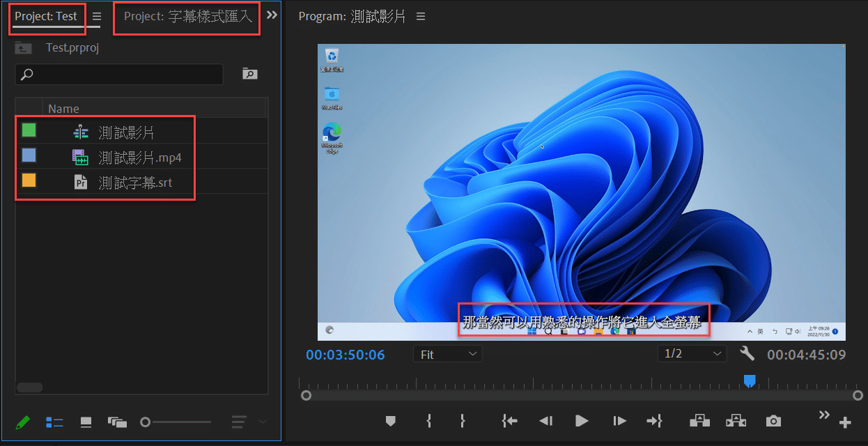The width and height of the screenshot is (868, 446).
Task: Click the project search field
Action: click(119, 74)
